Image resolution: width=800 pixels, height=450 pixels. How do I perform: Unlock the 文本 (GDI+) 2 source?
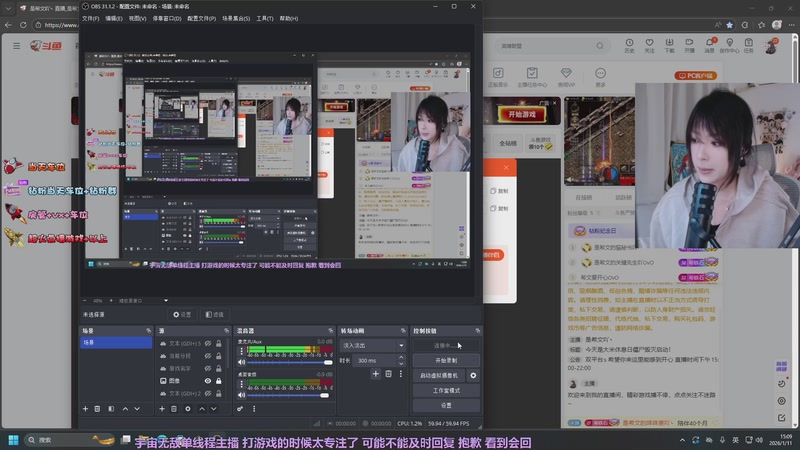coord(218,393)
